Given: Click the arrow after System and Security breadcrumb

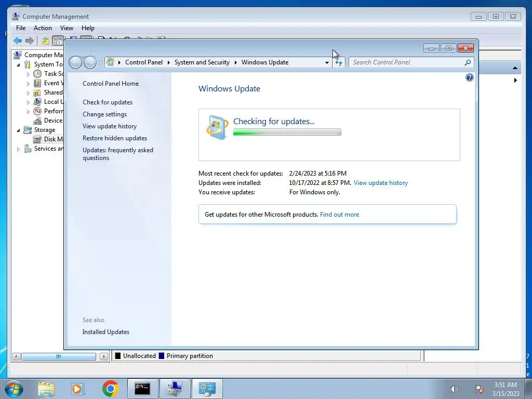Looking at the screenshot, I should tap(235, 62).
